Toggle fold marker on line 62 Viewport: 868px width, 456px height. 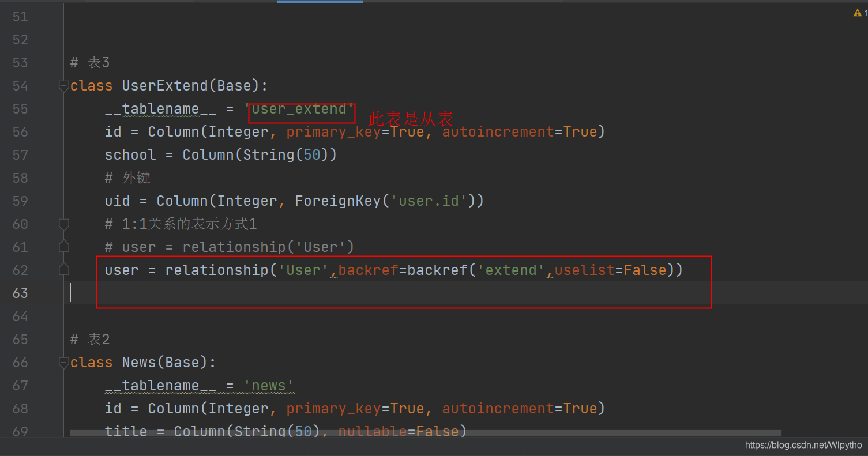click(x=64, y=270)
